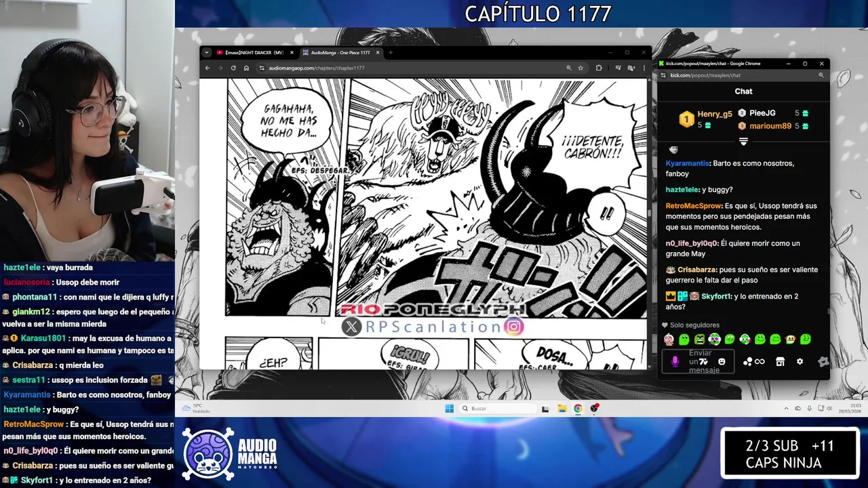Open File Explorer from the taskbar

(x=561, y=409)
